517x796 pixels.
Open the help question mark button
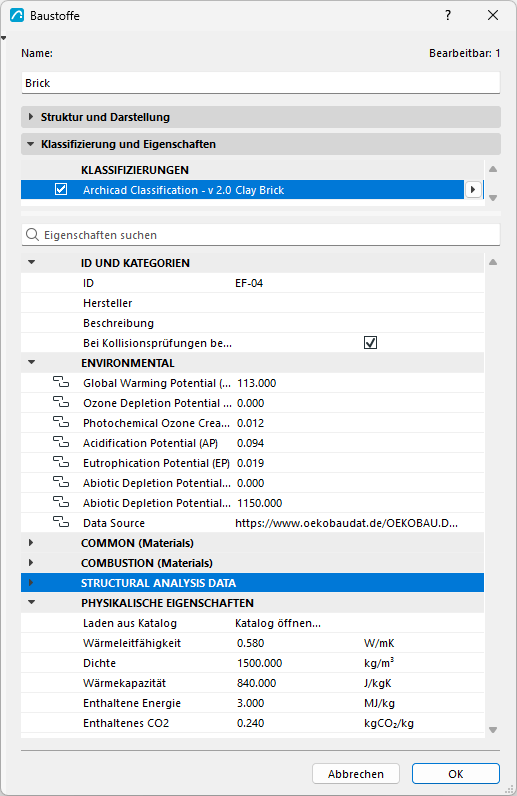click(x=448, y=15)
